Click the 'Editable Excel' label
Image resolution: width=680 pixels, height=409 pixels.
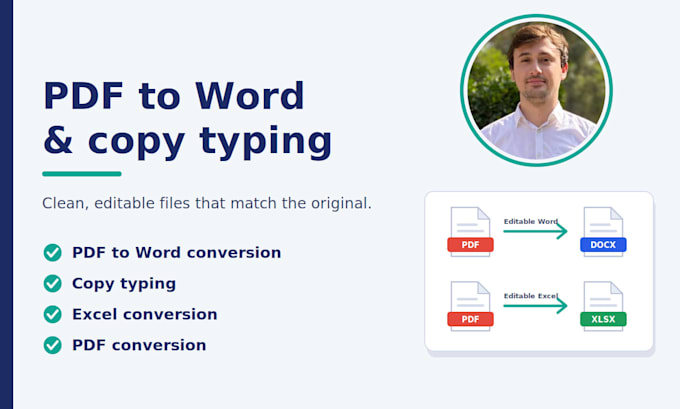click(x=531, y=296)
